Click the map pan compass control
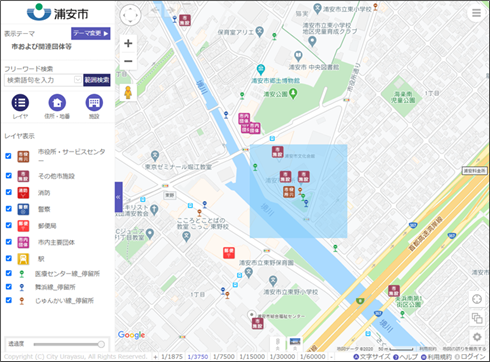490x362 pixels. (x=130, y=15)
